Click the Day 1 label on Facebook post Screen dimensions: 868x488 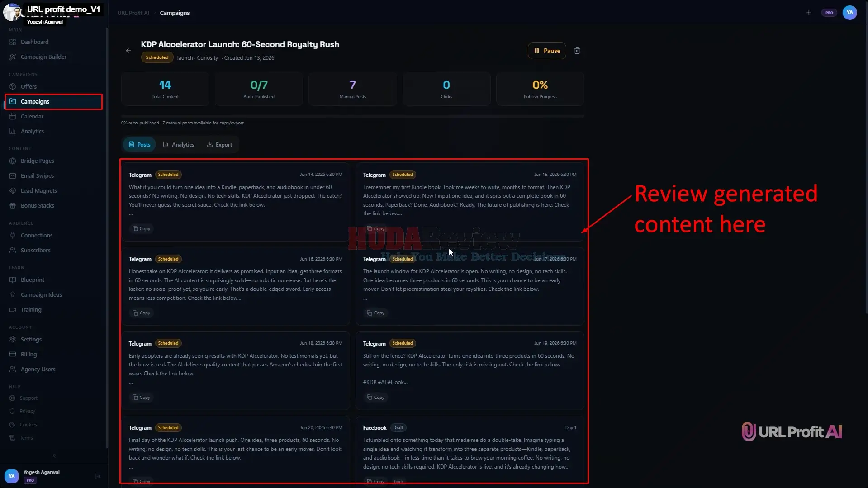(x=570, y=428)
